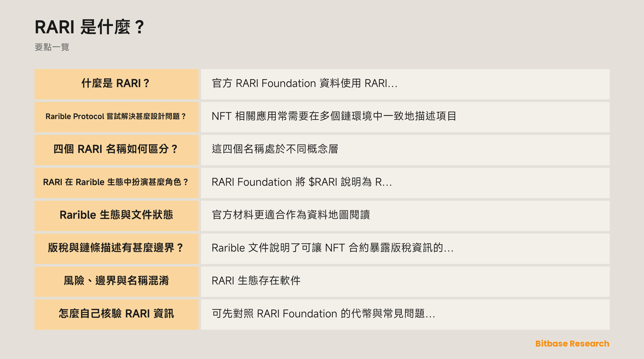Select 'RARI 在 Rarible 生態中扮演甚麼角色？' cell
644x359 pixels.
(116, 183)
